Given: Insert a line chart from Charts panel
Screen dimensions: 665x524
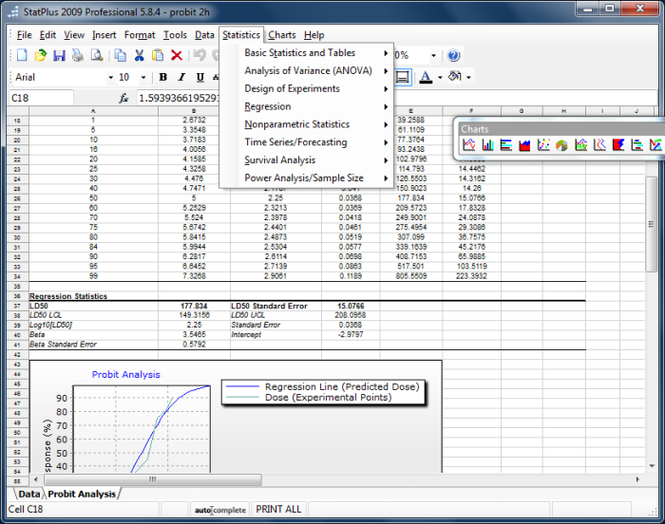Looking at the screenshot, I should pos(469,145).
